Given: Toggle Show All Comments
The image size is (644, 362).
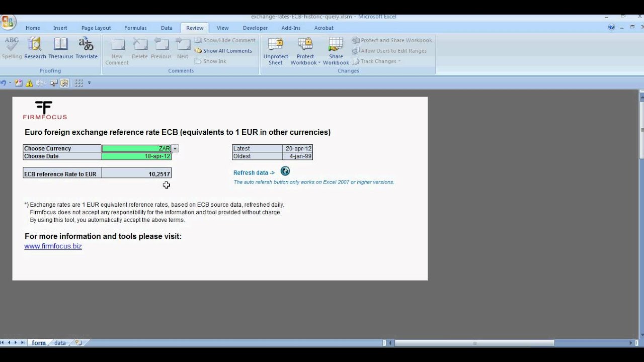Looking at the screenshot, I should click(223, 51).
